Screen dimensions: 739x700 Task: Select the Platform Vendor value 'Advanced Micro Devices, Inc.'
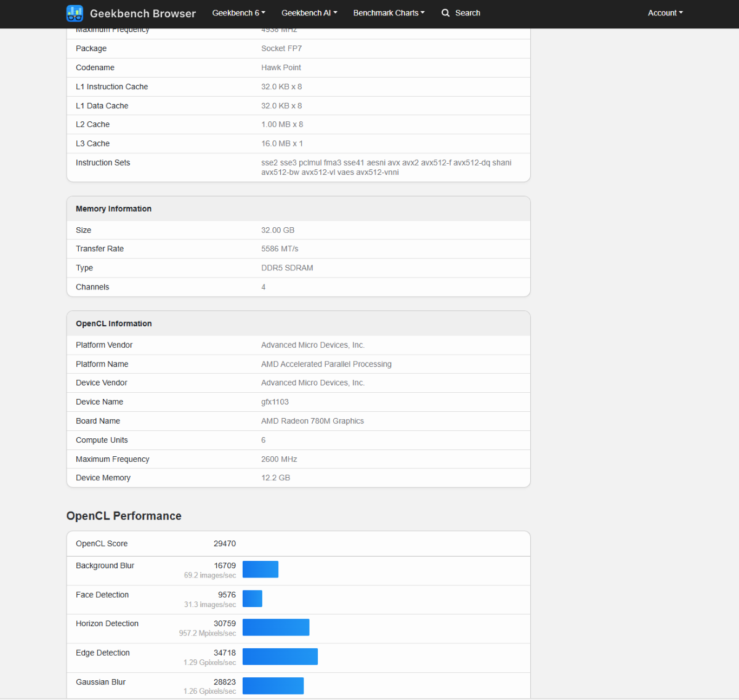313,345
